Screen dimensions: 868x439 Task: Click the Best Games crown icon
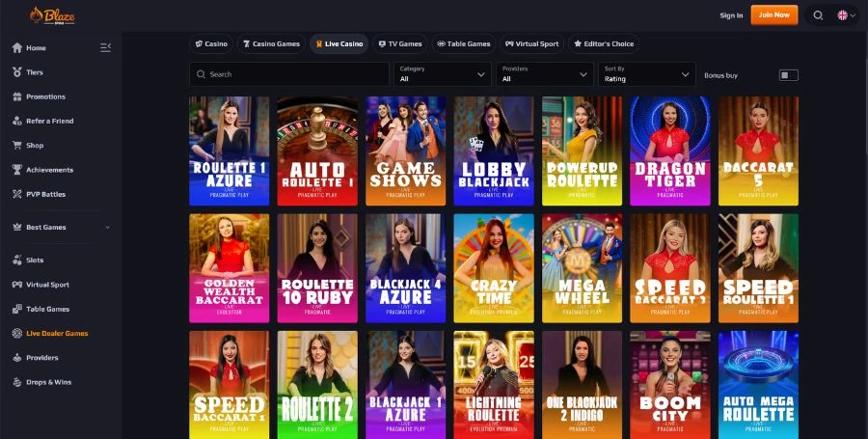tap(17, 227)
